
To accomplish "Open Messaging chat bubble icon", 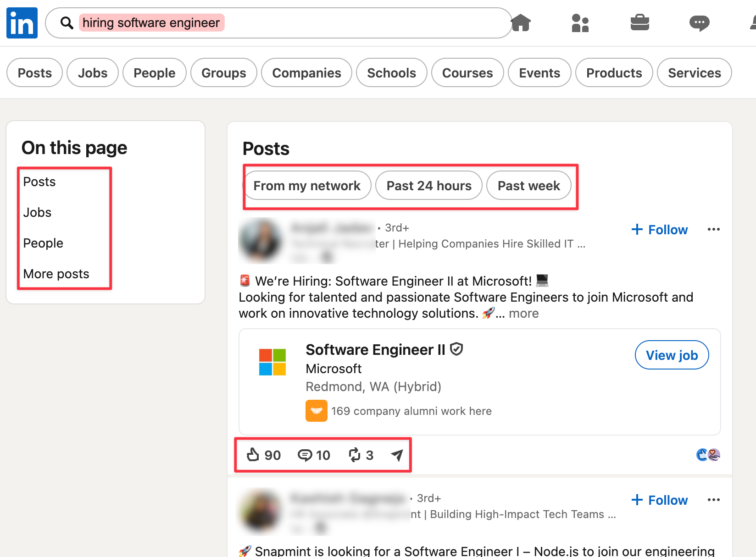I will pyautogui.click(x=699, y=23).
